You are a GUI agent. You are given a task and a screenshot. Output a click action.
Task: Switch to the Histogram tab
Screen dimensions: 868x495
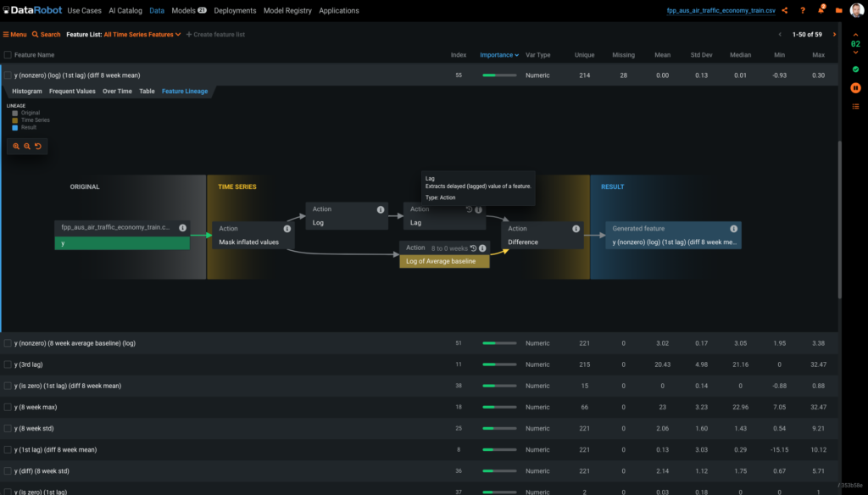(x=26, y=91)
